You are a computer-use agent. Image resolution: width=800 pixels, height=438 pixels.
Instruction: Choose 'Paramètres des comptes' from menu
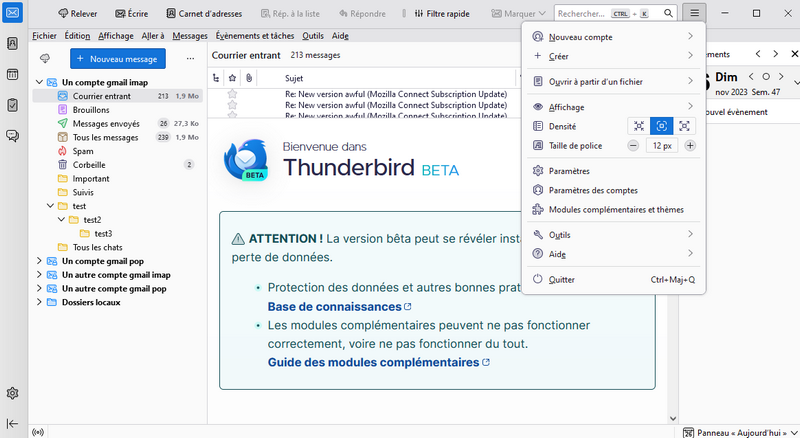click(592, 190)
